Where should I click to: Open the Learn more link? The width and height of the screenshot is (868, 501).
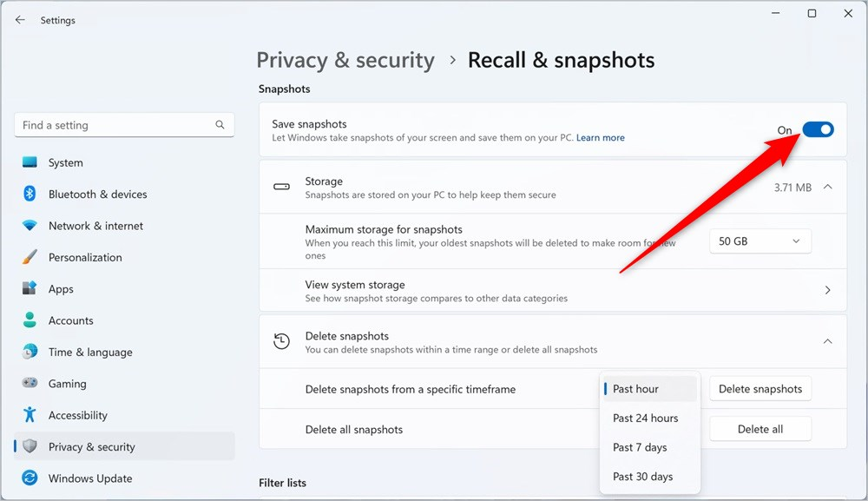coord(601,137)
